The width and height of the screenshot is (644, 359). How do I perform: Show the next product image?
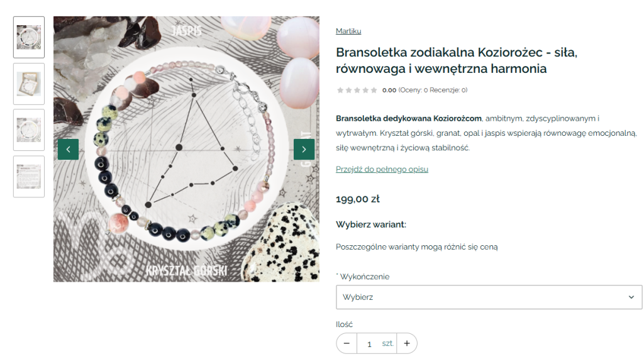[304, 149]
